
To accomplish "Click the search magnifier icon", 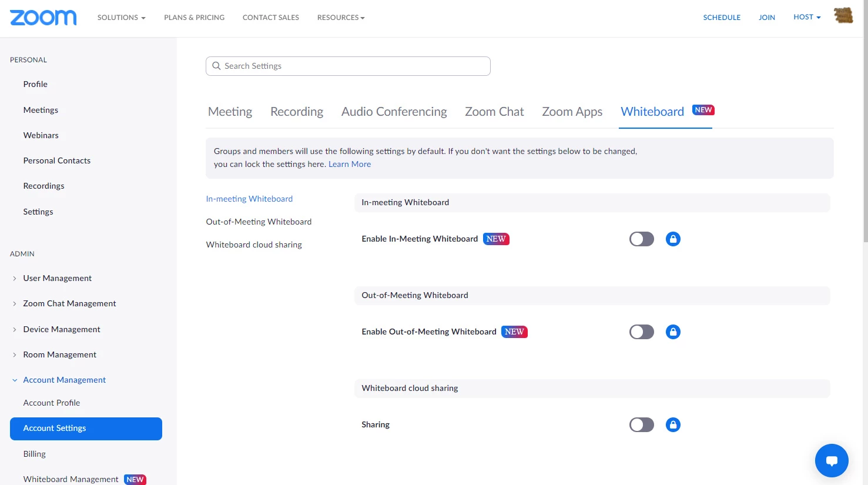I will [x=216, y=66].
